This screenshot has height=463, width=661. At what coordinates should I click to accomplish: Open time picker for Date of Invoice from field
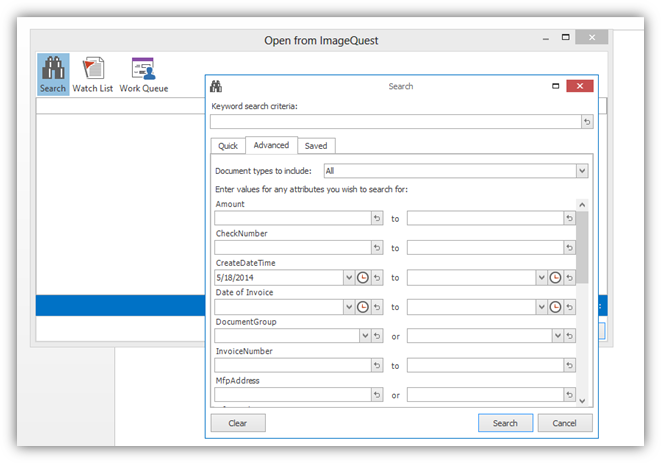363,307
